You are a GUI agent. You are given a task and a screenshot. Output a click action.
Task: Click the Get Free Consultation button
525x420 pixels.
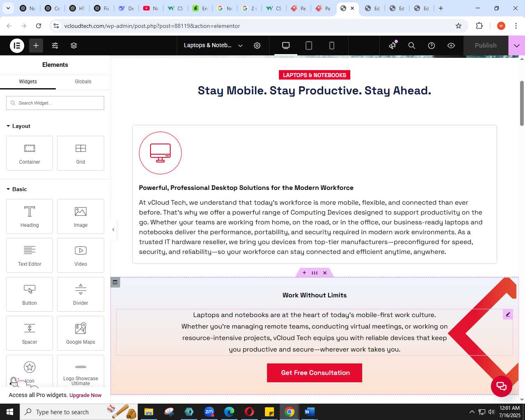click(315, 373)
